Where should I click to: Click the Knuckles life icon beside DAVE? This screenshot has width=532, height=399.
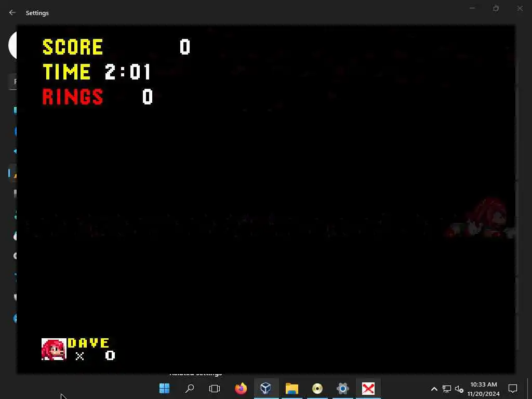[x=54, y=349]
